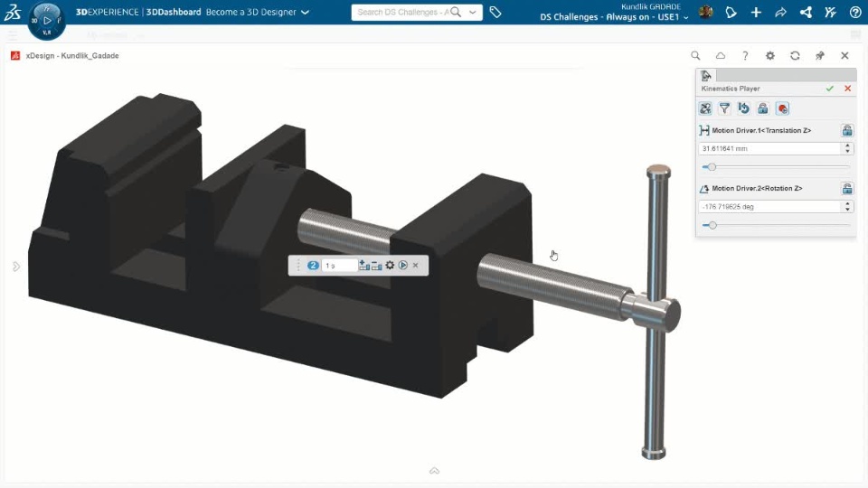Open the Help question mark in top bar
The width and height of the screenshot is (868, 488).
[x=855, y=12]
